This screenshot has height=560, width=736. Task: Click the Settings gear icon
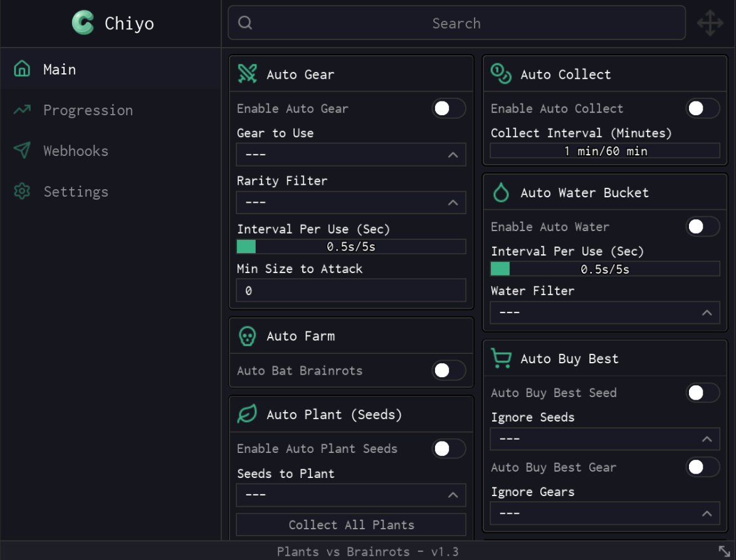pos(22,191)
